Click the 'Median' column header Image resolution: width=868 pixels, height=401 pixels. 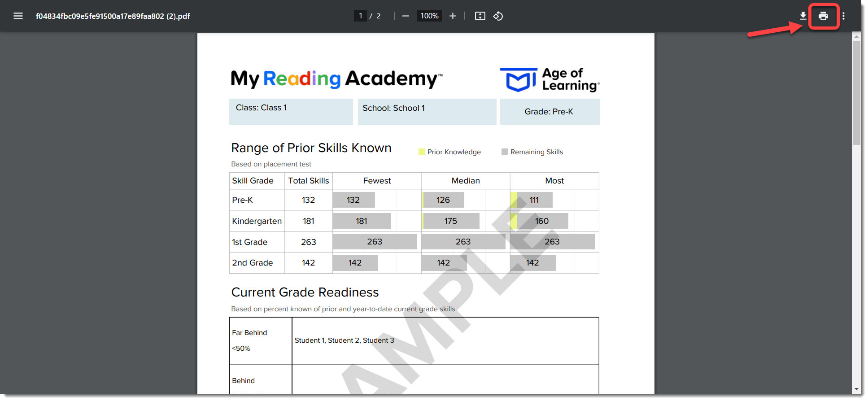pos(466,181)
